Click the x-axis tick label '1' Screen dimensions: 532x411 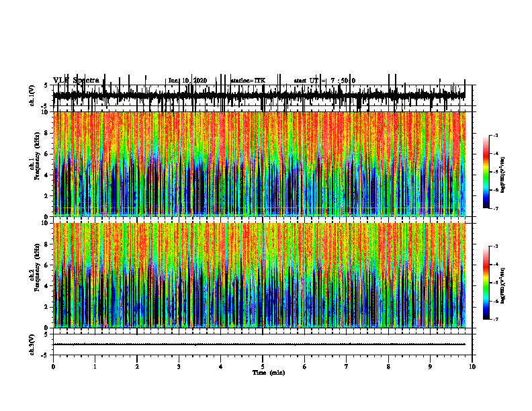[95, 367]
